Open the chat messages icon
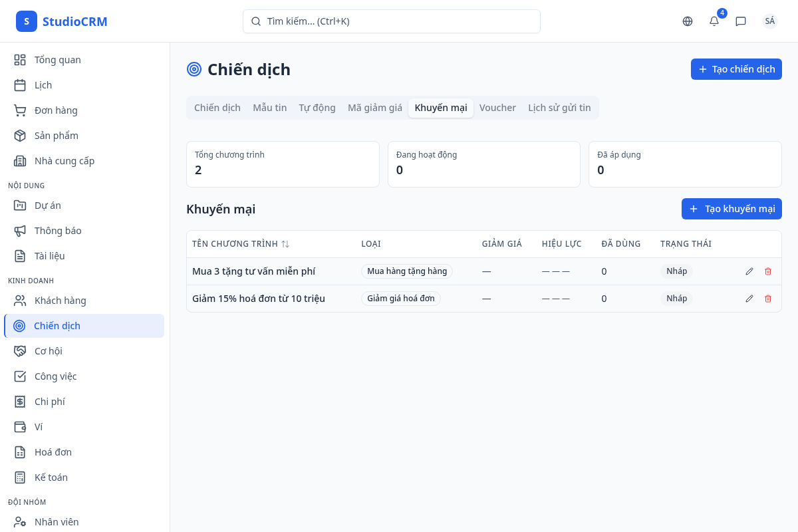 click(741, 21)
